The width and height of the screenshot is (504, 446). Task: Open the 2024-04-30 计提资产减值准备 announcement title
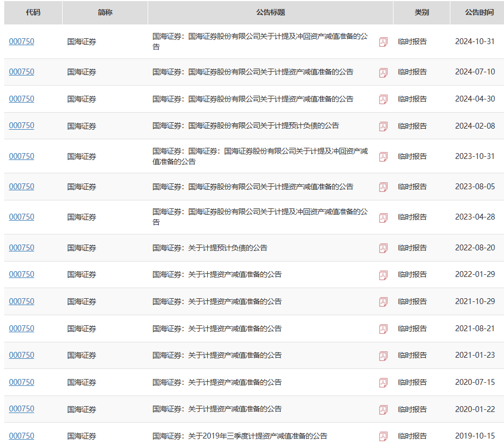(x=253, y=99)
